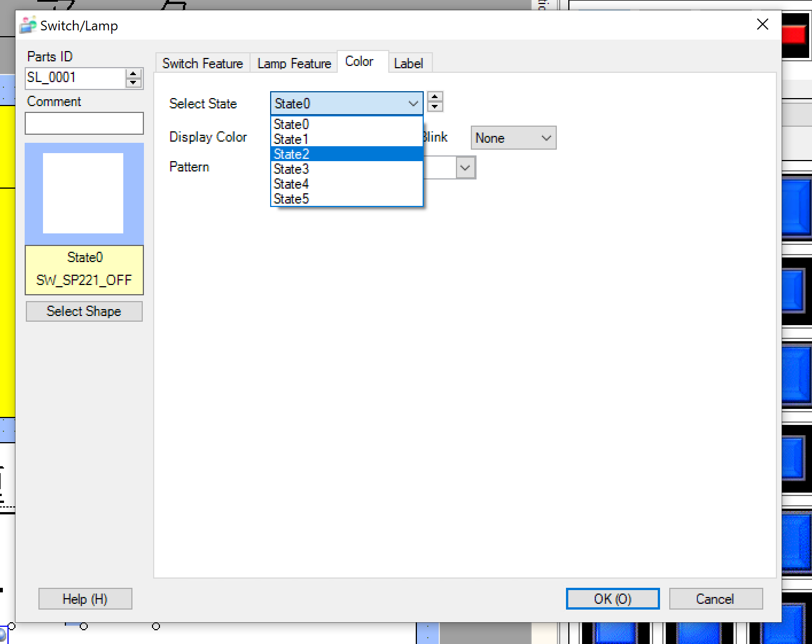Viewport: 812px width, 644px height.
Task: Go to the Label tab
Action: 408,63
